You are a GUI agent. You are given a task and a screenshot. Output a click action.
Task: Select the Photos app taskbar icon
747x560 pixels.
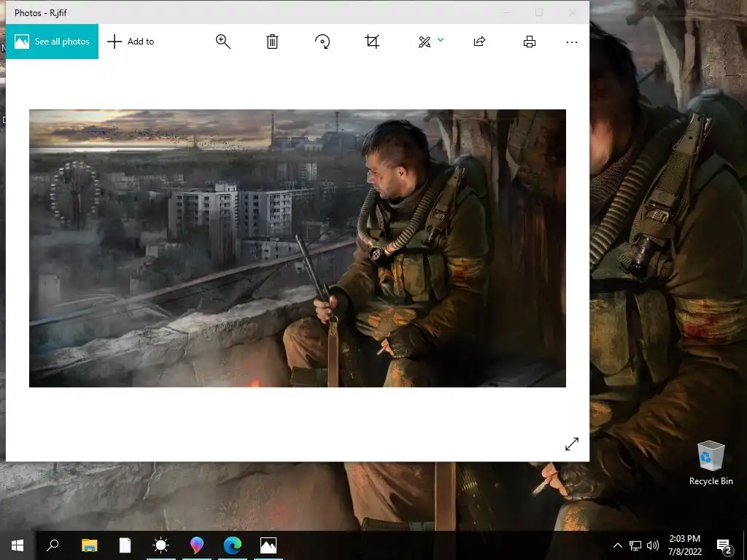268,545
